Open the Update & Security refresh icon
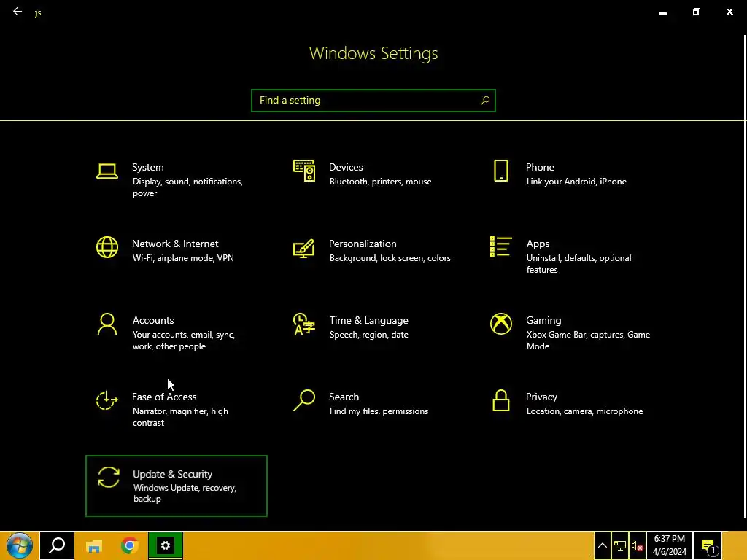 point(109,477)
